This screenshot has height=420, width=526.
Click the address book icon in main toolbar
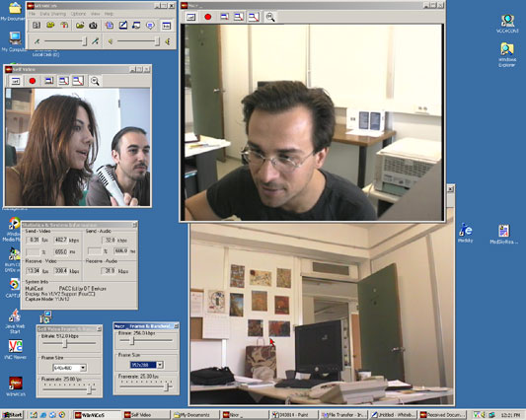37,25
